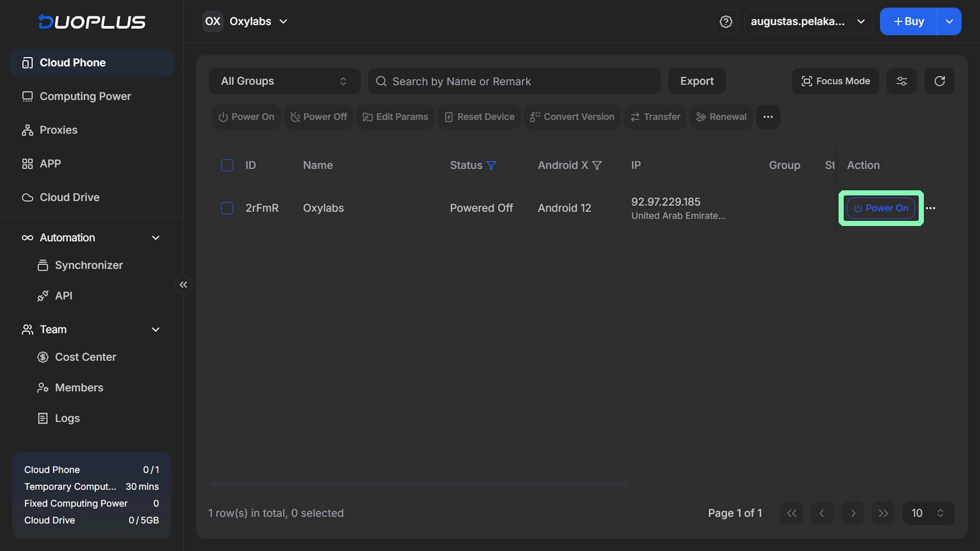This screenshot has width=980, height=551.
Task: Filter by Status funnel icon
Action: coord(492,165)
